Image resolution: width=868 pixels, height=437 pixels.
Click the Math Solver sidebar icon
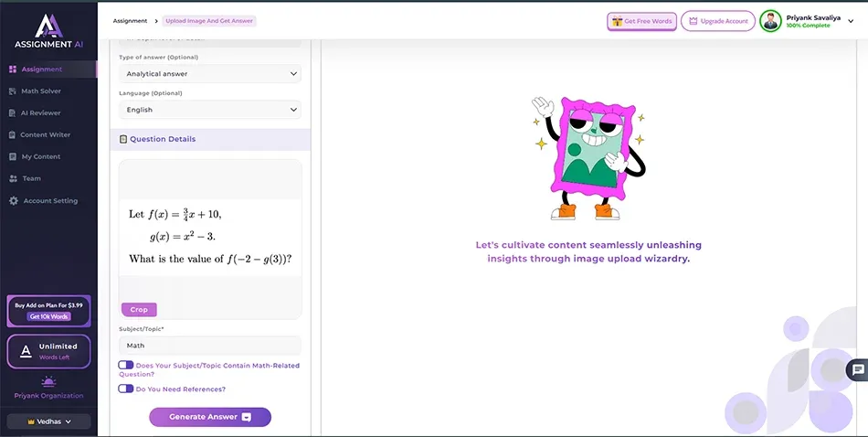click(13, 91)
